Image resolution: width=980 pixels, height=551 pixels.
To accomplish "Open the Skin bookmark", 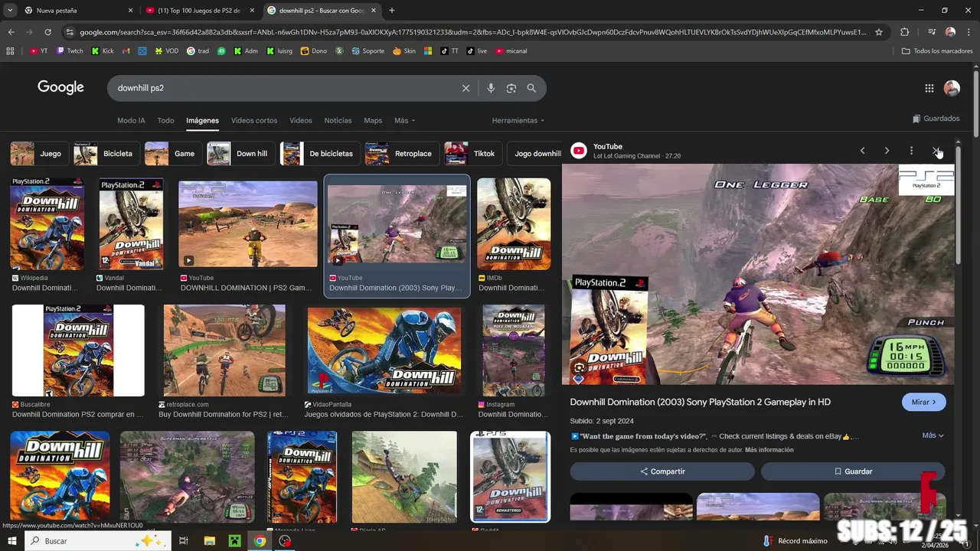I will tap(404, 51).
